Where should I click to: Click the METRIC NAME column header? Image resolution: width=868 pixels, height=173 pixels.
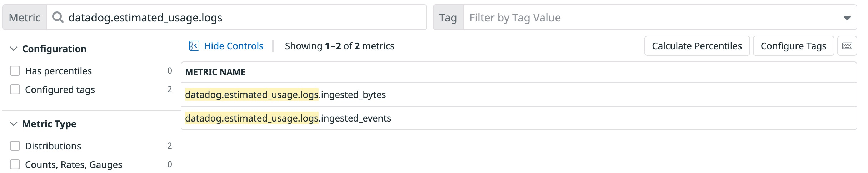pyautogui.click(x=215, y=72)
